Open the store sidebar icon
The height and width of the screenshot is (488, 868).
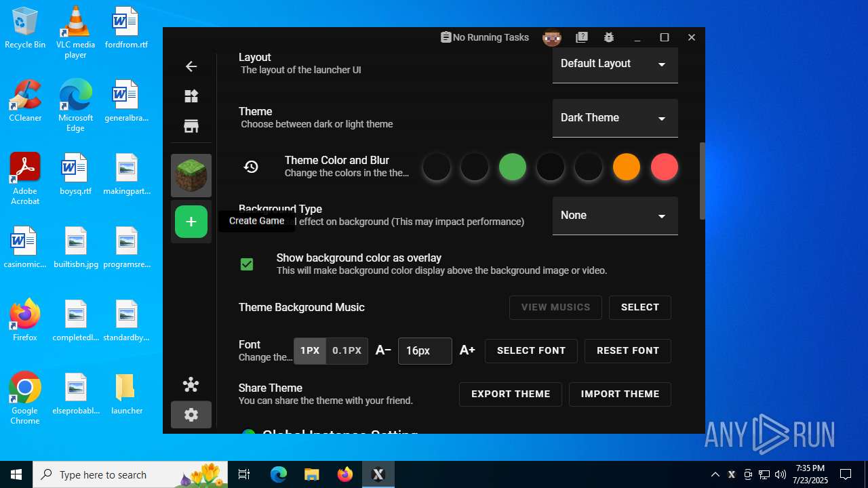[191, 126]
